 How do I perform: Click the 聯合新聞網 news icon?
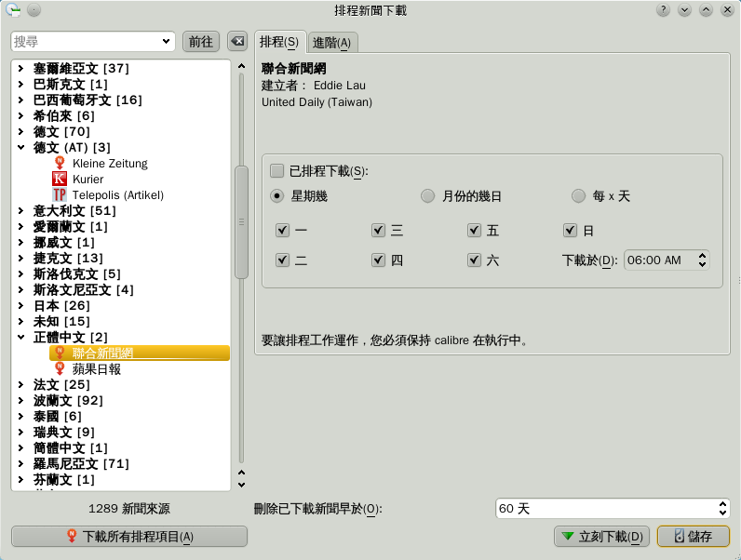60,353
